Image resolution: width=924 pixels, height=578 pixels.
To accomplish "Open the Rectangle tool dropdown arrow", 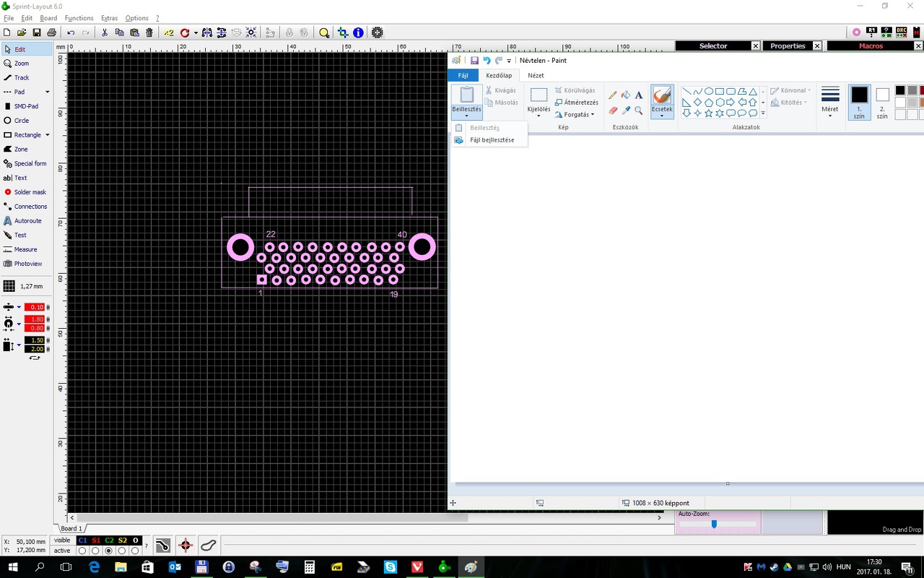I will coord(48,135).
